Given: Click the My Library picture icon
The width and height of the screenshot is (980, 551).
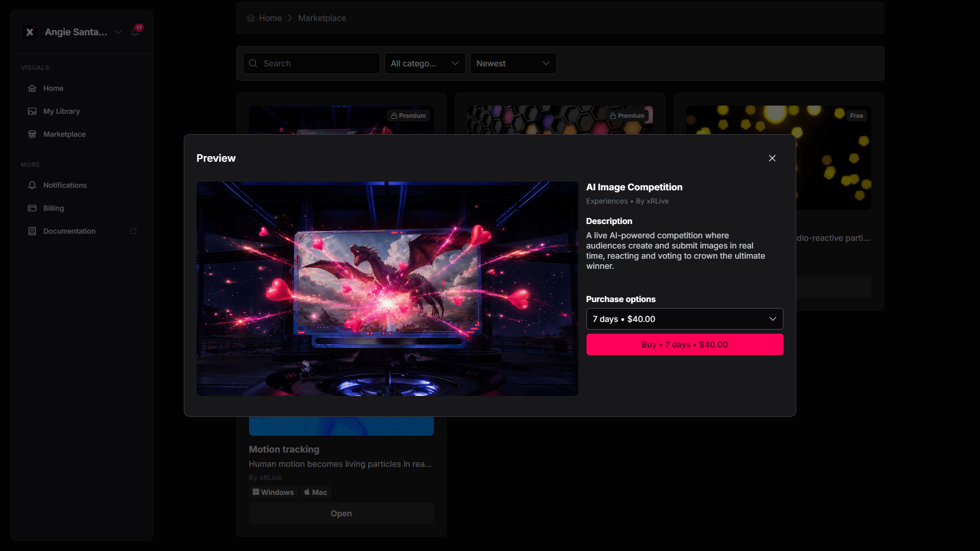Looking at the screenshot, I should (x=32, y=111).
